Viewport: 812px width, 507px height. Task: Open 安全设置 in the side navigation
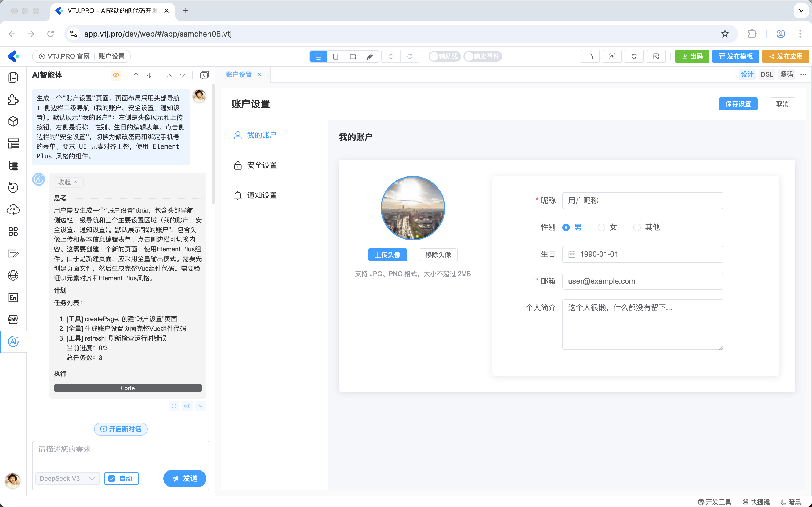(x=262, y=165)
